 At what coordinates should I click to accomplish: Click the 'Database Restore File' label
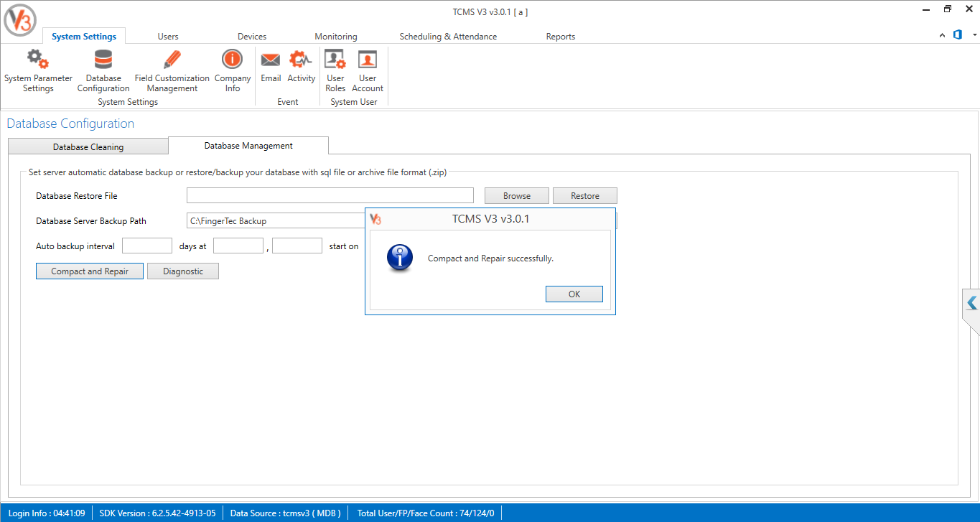coord(77,195)
